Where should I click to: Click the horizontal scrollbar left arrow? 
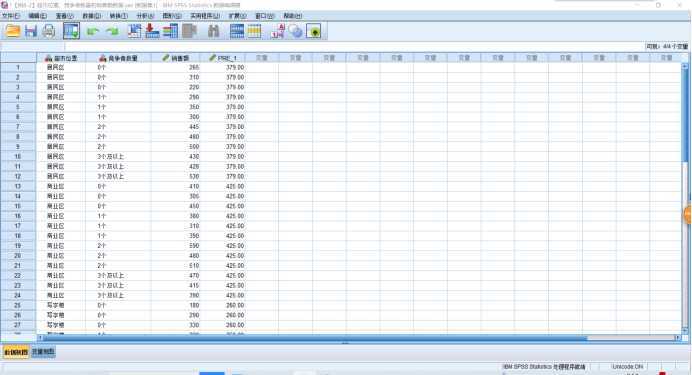click(x=40, y=338)
